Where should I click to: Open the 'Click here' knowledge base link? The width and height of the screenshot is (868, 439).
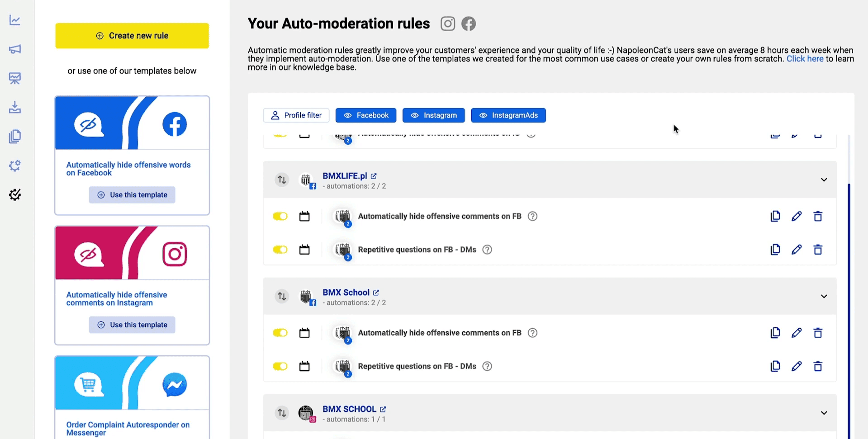(805, 58)
